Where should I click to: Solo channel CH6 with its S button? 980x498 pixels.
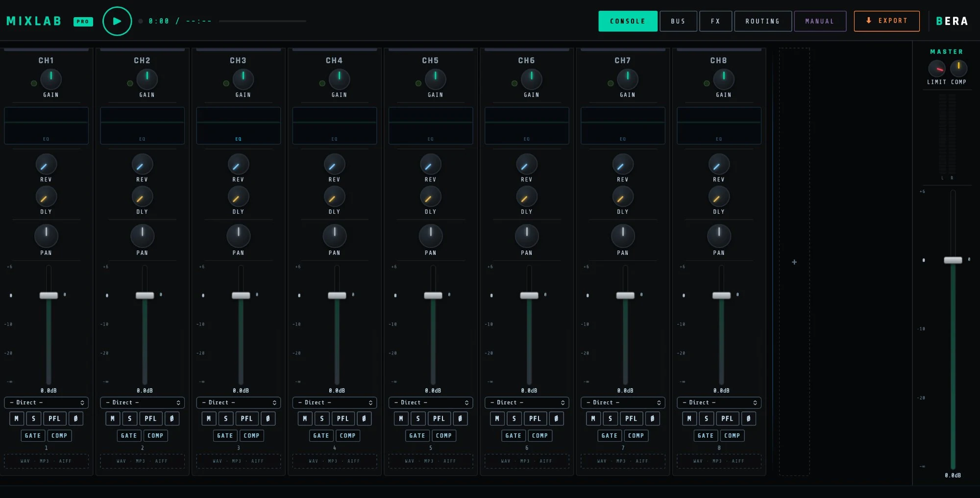pos(514,418)
